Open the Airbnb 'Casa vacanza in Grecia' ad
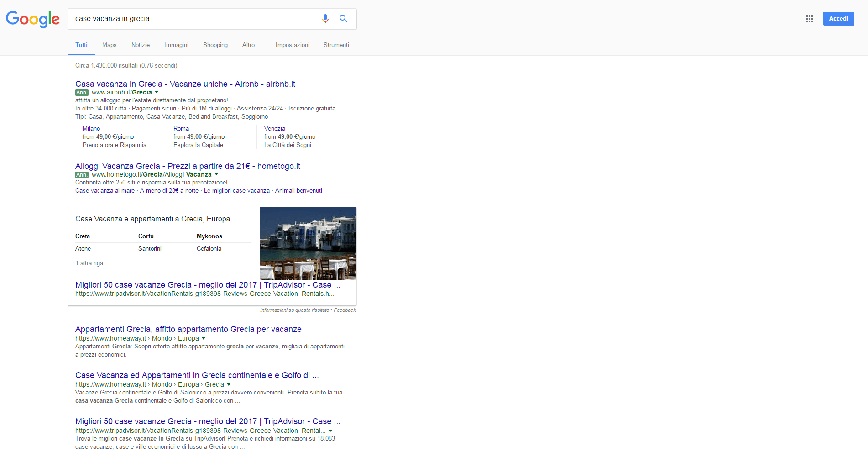Screen dimensions: 868x462 click(185, 84)
